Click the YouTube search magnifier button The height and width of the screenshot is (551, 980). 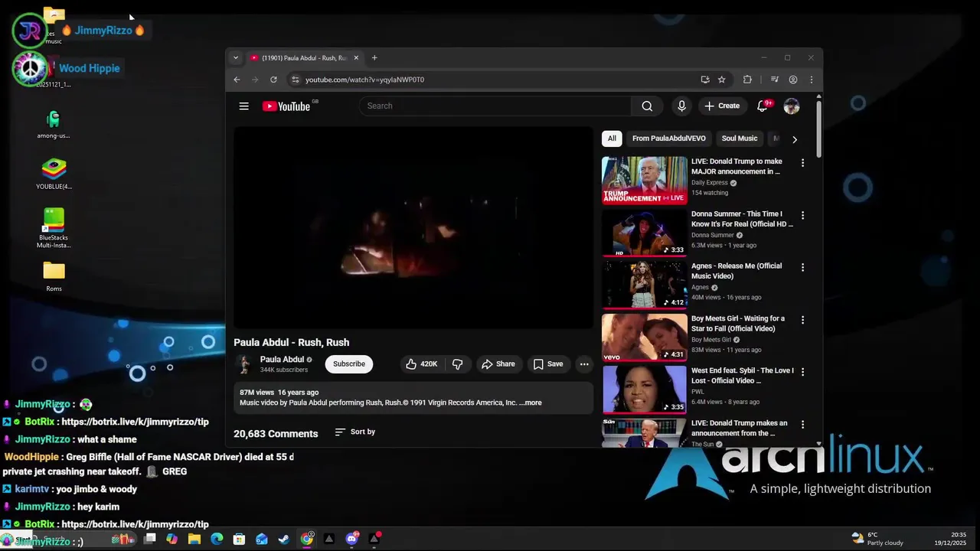pos(647,106)
